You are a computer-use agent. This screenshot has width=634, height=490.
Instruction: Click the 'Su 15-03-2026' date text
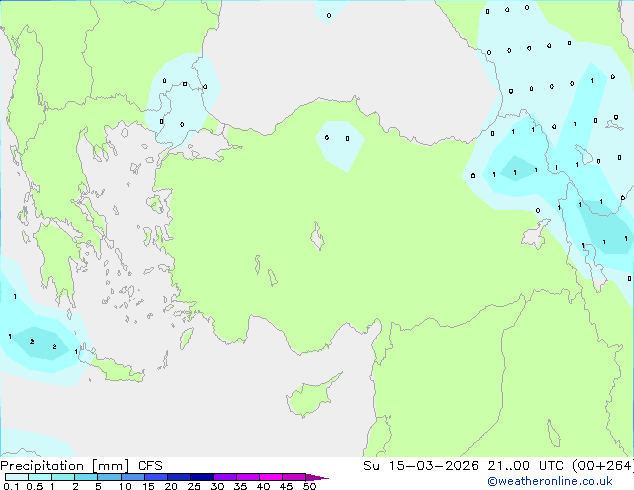click(421, 466)
